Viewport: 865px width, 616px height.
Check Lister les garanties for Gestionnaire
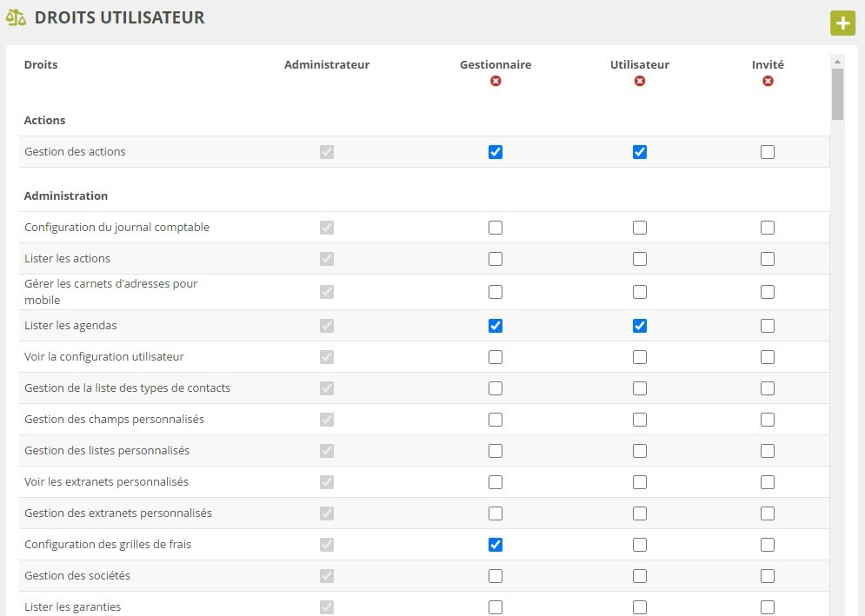(496, 606)
